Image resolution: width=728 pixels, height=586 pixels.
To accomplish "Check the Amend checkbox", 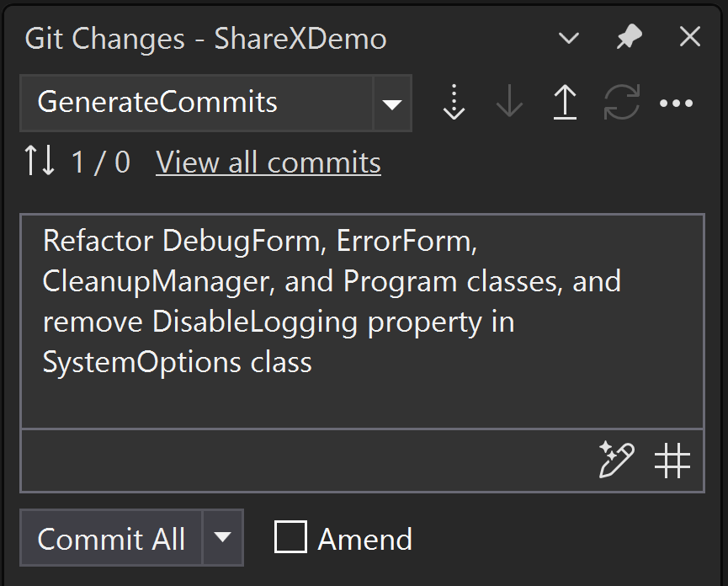I will 290,538.
